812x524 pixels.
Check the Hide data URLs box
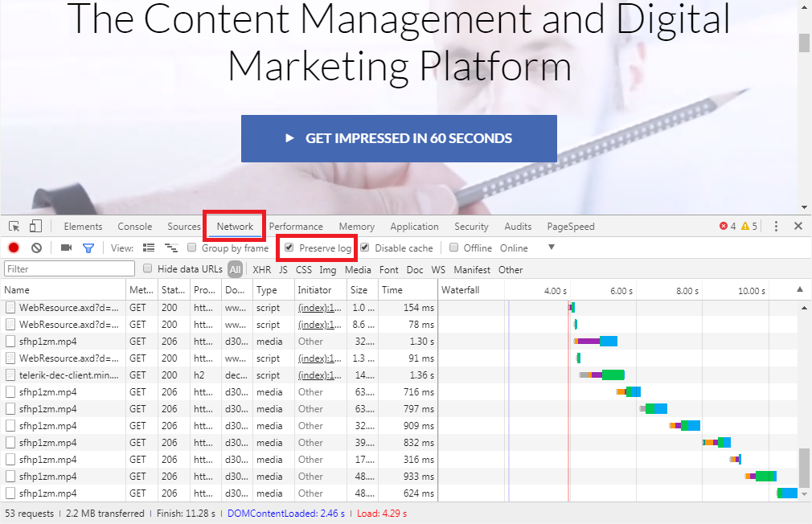(x=148, y=268)
